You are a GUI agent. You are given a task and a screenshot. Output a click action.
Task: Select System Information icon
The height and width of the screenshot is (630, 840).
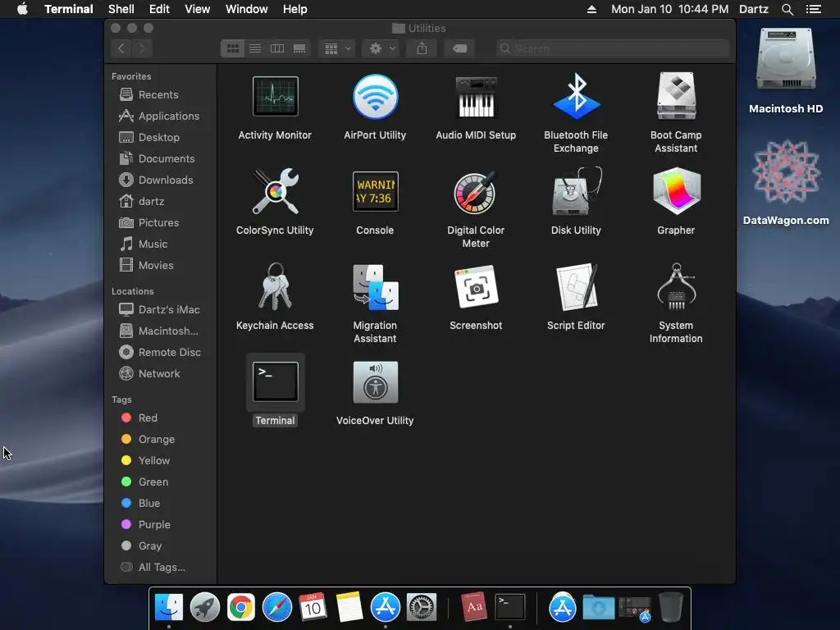[676, 286]
